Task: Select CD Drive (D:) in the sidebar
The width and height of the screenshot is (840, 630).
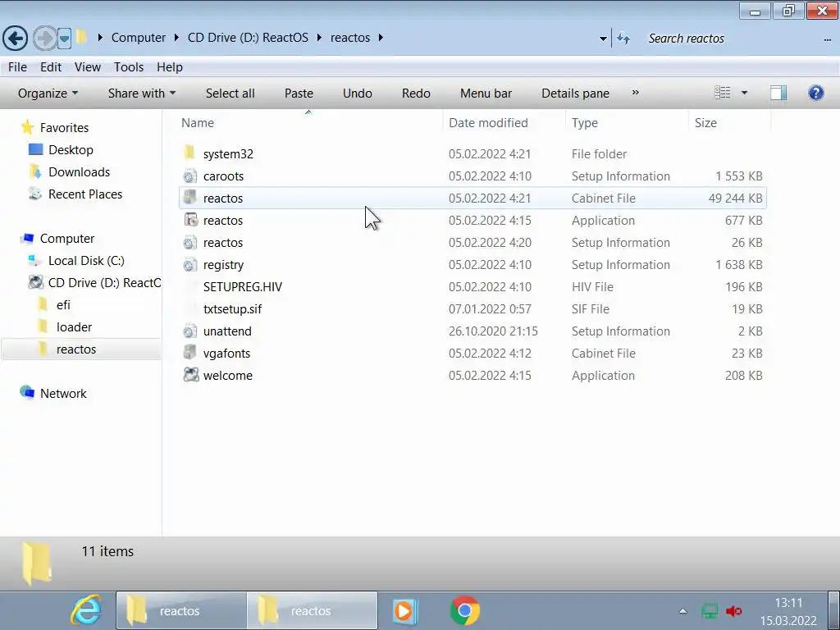Action: (x=104, y=283)
